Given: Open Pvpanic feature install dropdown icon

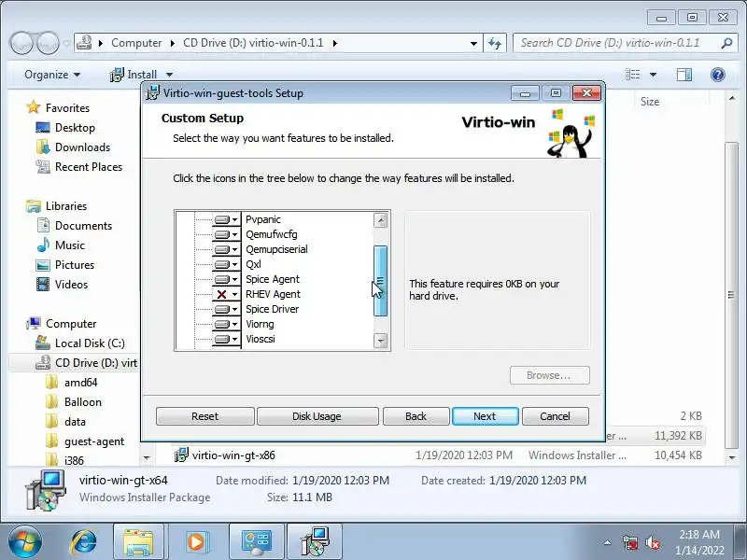Looking at the screenshot, I should point(226,219).
